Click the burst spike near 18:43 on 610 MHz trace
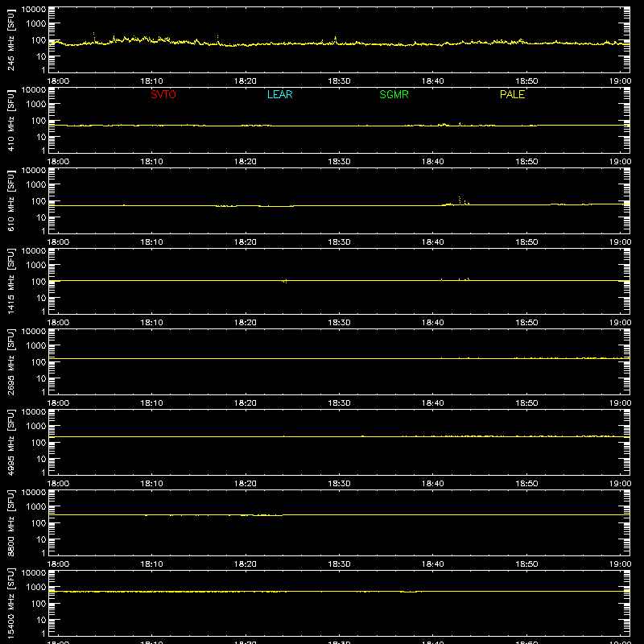The image size is (644, 644). (x=460, y=200)
